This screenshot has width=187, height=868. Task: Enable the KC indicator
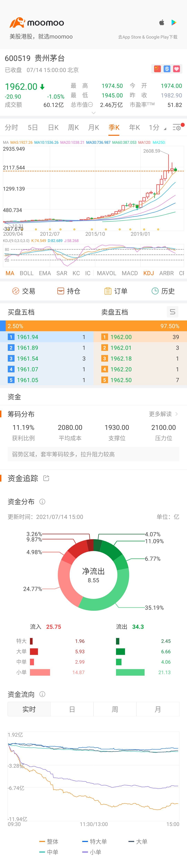[x=76, y=273]
